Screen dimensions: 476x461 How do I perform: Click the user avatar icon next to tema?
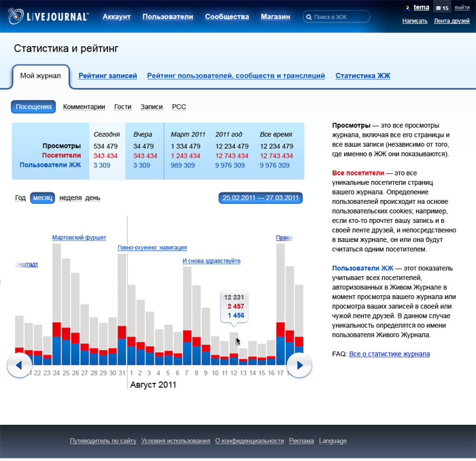(x=407, y=8)
